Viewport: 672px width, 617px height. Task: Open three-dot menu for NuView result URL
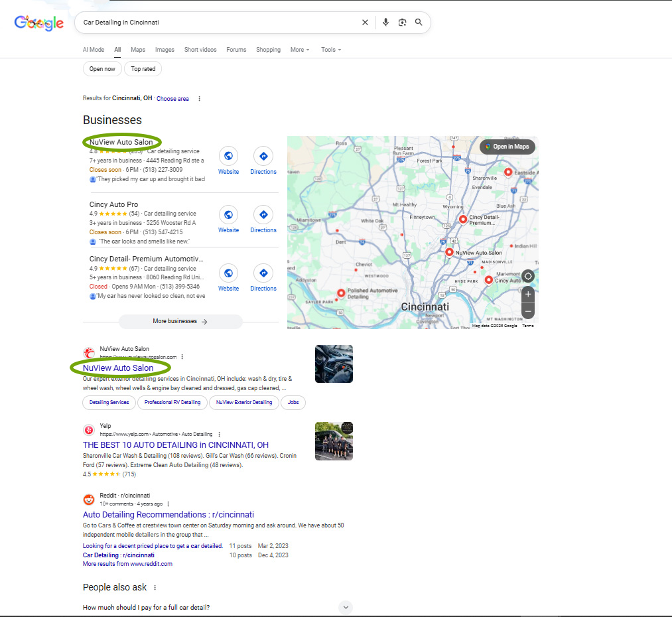pyautogui.click(x=182, y=357)
